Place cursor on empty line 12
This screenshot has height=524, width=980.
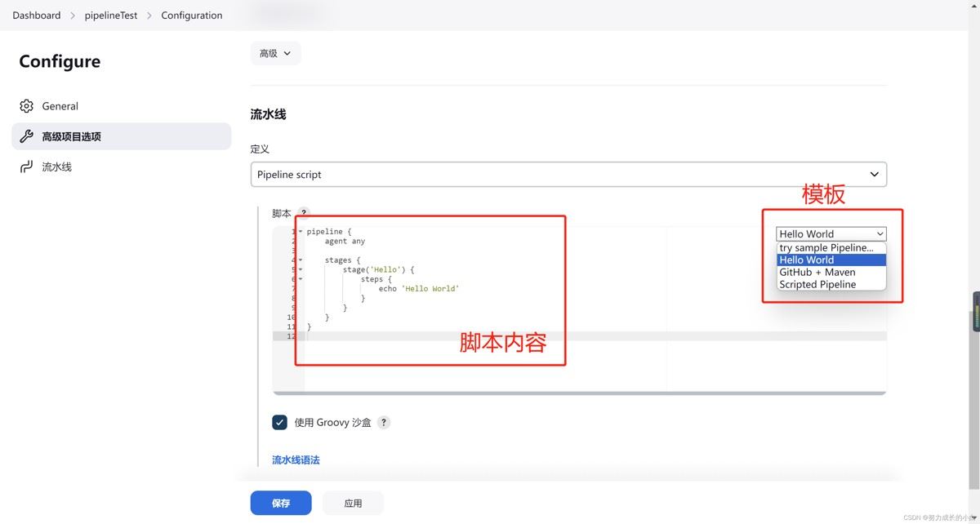pos(595,336)
